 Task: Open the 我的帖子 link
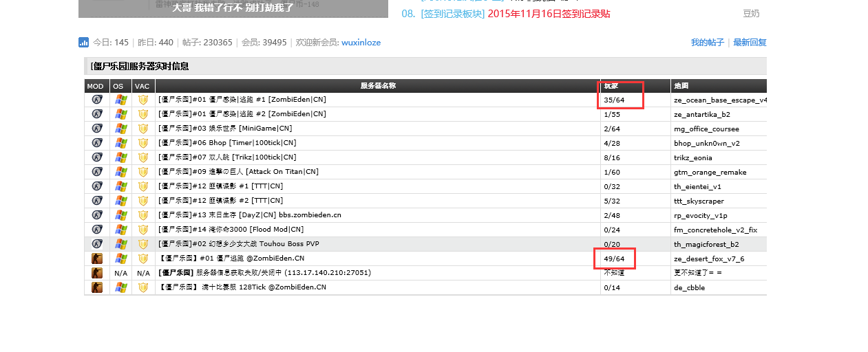click(x=707, y=43)
